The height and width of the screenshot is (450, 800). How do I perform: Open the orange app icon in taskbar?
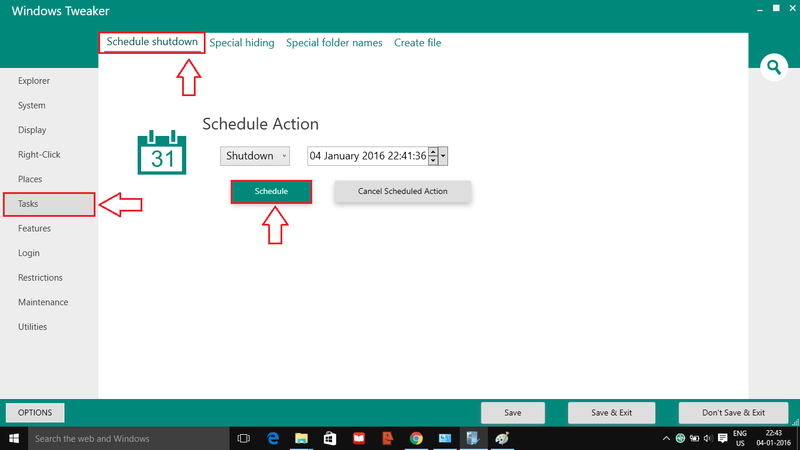tap(388, 438)
